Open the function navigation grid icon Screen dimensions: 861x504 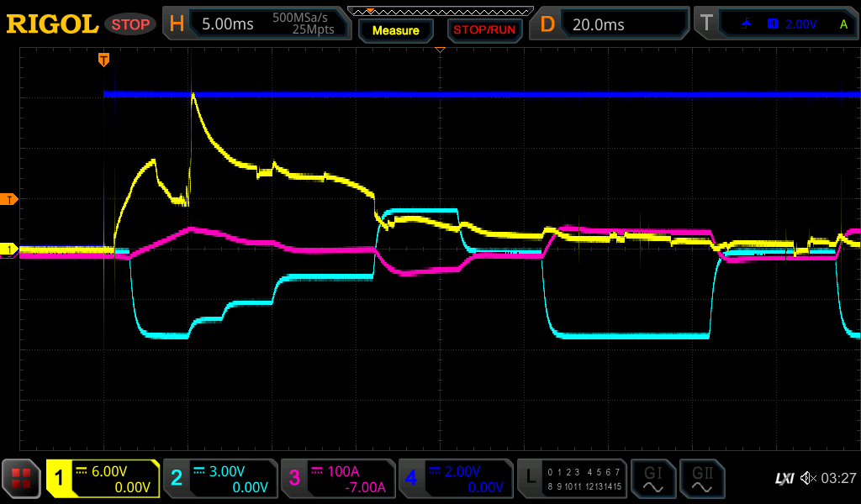(x=21, y=479)
